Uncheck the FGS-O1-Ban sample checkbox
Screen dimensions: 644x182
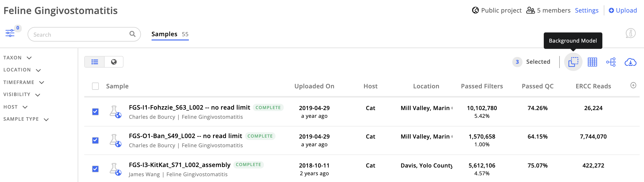coord(95,140)
